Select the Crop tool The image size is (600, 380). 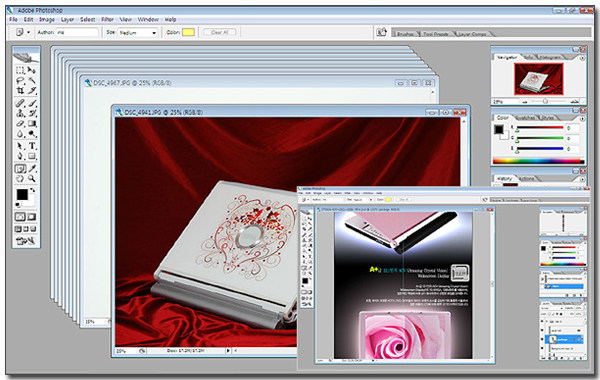click(20, 91)
